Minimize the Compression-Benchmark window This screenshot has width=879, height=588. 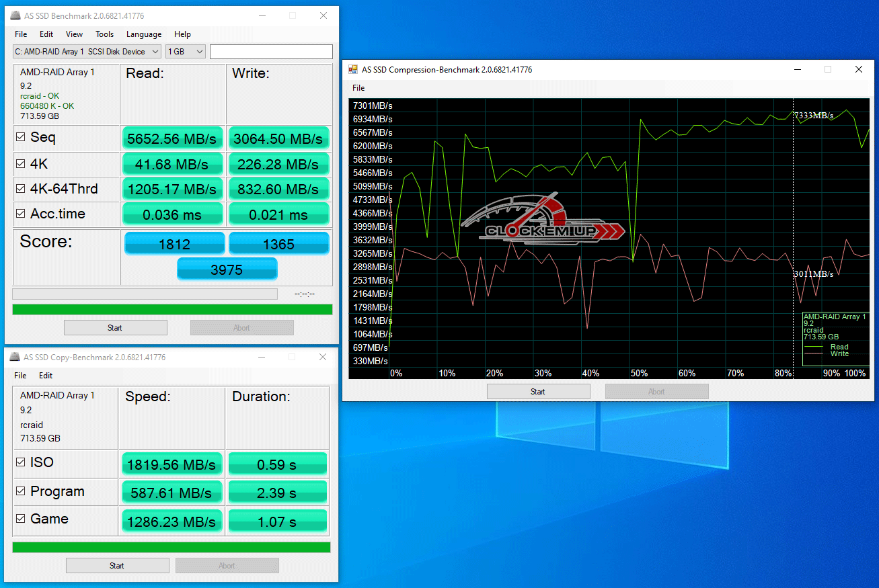pos(797,69)
